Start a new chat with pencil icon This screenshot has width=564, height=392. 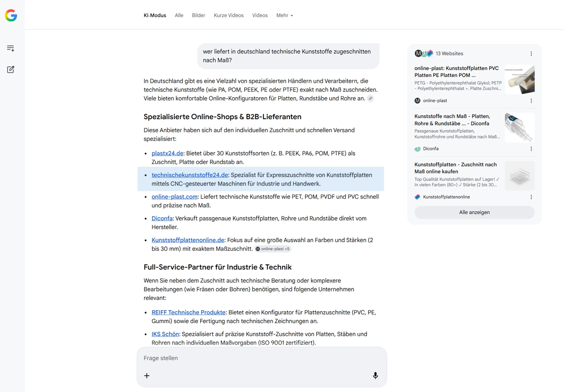11,70
